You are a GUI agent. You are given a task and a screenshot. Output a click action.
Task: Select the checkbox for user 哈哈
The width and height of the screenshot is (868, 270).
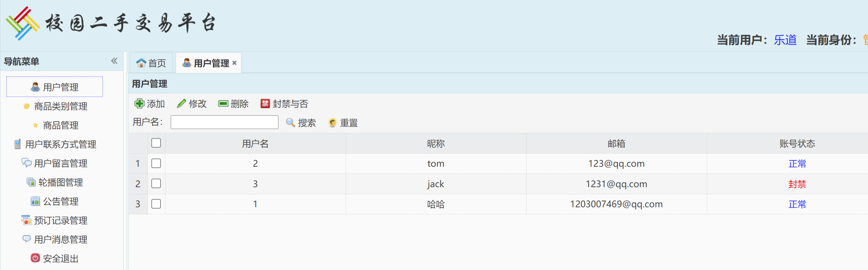pos(156,204)
